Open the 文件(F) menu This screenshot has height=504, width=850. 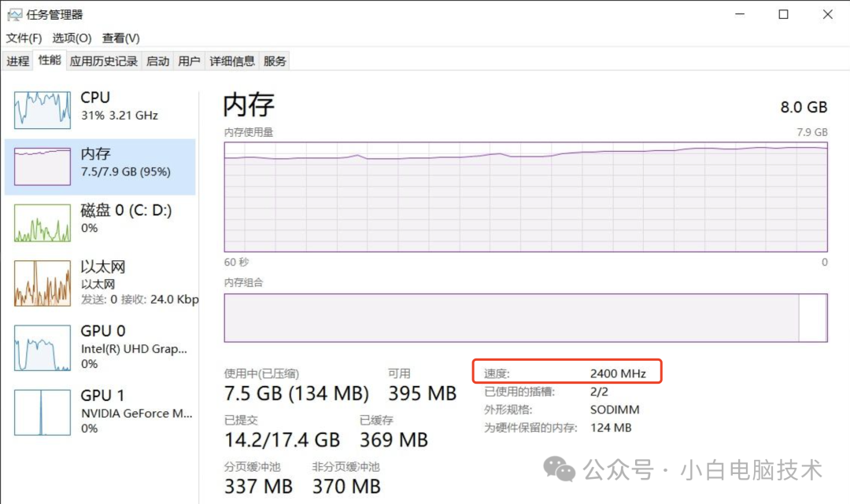tap(24, 38)
